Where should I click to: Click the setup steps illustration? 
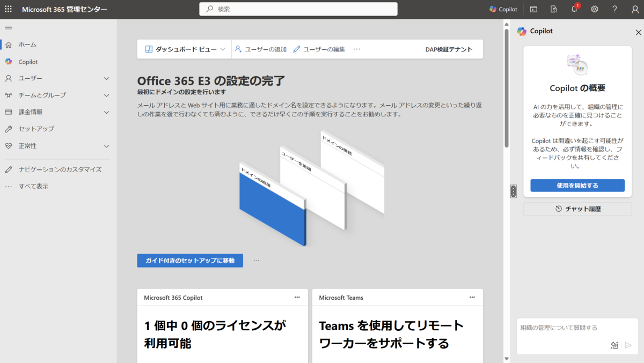311,188
